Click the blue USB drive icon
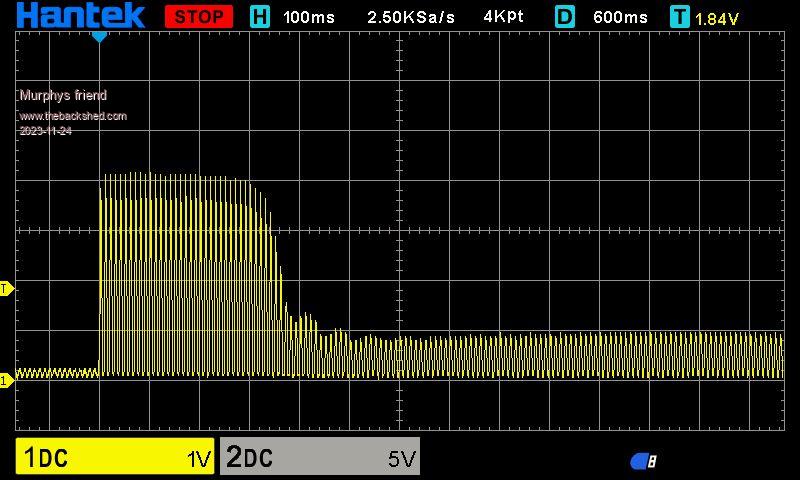 (643, 461)
